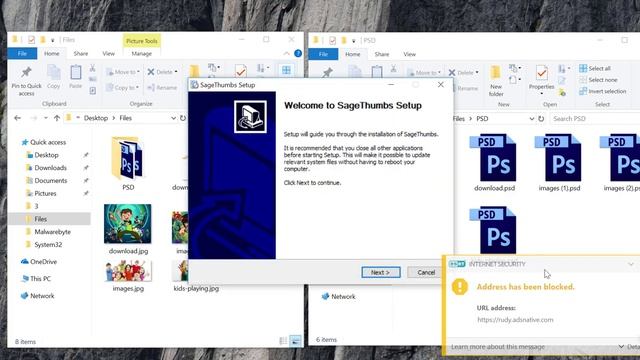Select This PC in Files window

coord(40,279)
